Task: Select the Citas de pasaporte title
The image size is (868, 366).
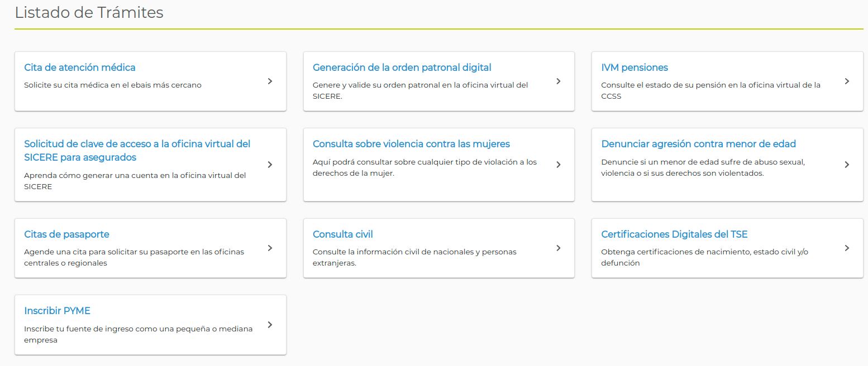Action: [x=66, y=234]
